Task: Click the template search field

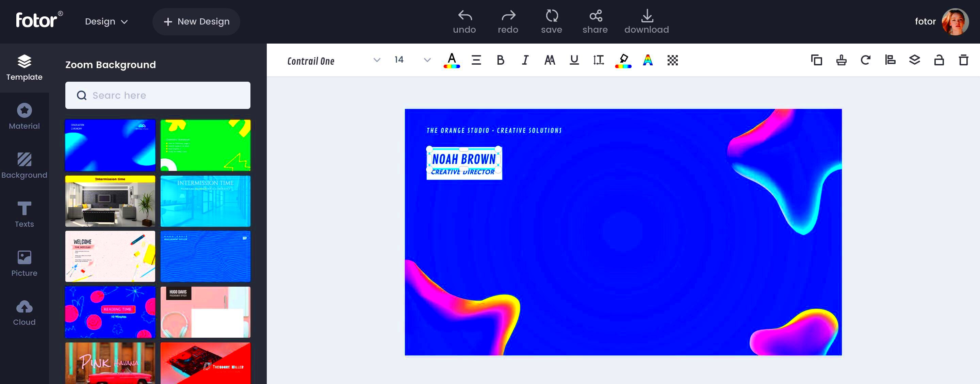Action: (x=158, y=95)
